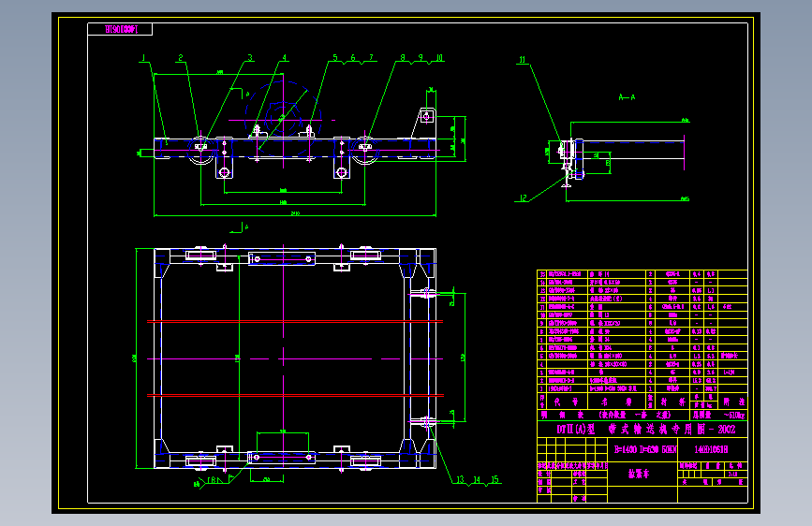Select the lug hole on the raised bracket
This screenshot has height=526, width=812.
[x=427, y=116]
